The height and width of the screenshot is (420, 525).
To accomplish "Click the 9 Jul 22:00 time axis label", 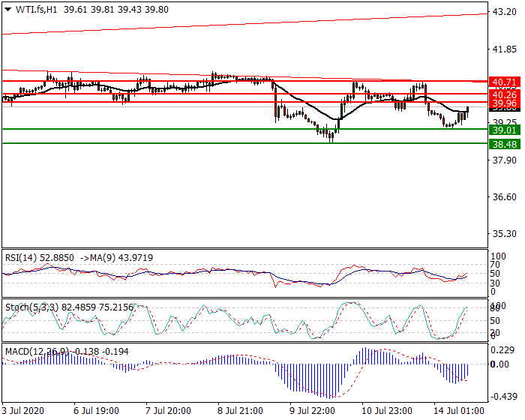I will point(312,410).
